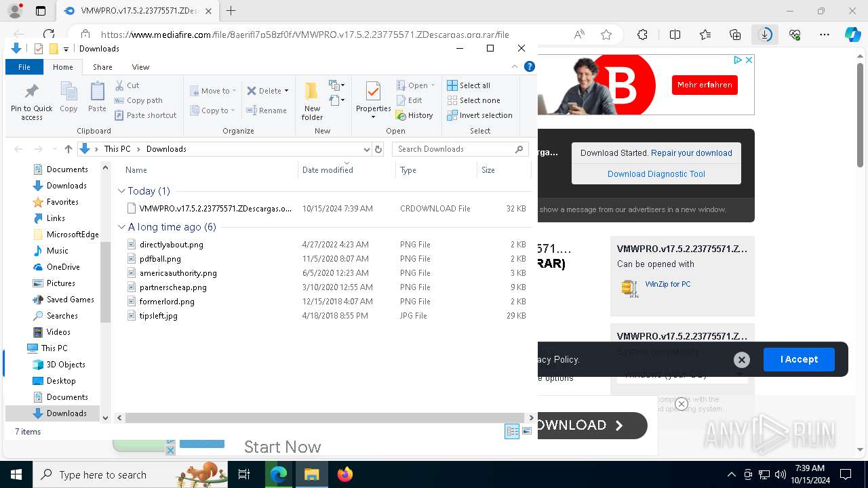
Task: Open file Properties in ribbon
Action: [x=373, y=100]
